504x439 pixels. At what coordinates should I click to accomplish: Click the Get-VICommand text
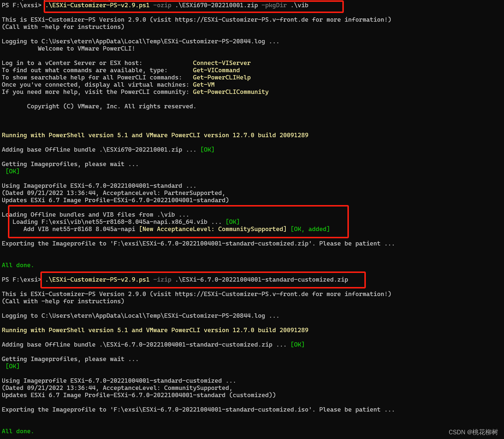pyautogui.click(x=216, y=70)
